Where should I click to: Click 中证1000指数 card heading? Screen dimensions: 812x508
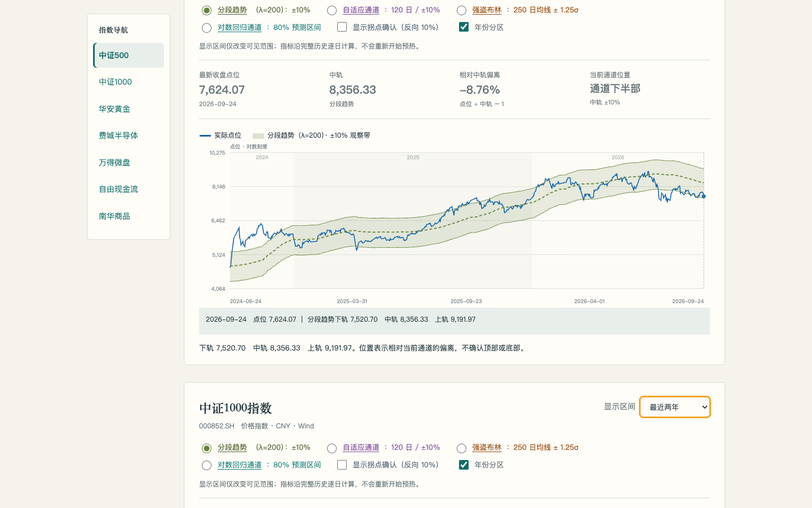[236, 408]
